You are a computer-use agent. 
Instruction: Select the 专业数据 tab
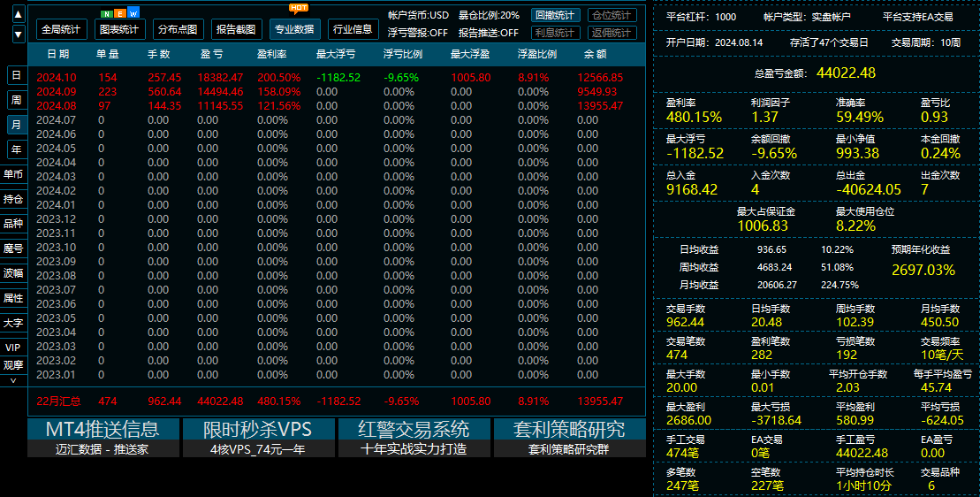click(294, 29)
